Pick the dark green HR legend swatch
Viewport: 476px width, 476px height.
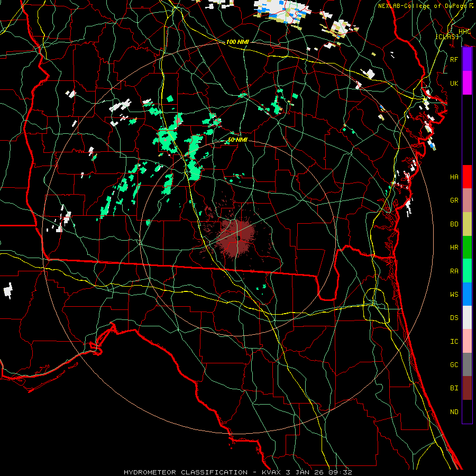click(x=467, y=248)
